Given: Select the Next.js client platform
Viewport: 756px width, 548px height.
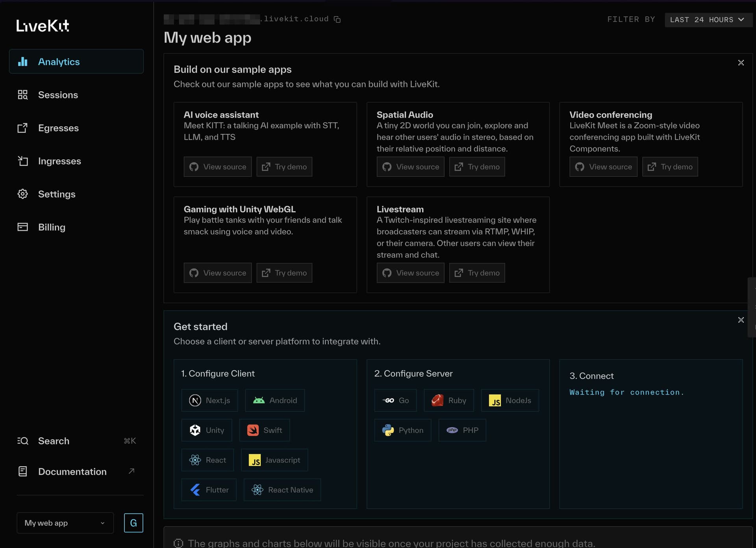Looking at the screenshot, I should pos(209,400).
